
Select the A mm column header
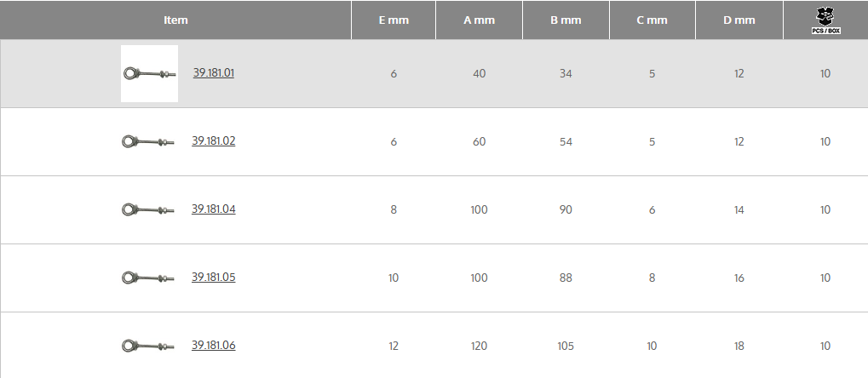[479, 20]
